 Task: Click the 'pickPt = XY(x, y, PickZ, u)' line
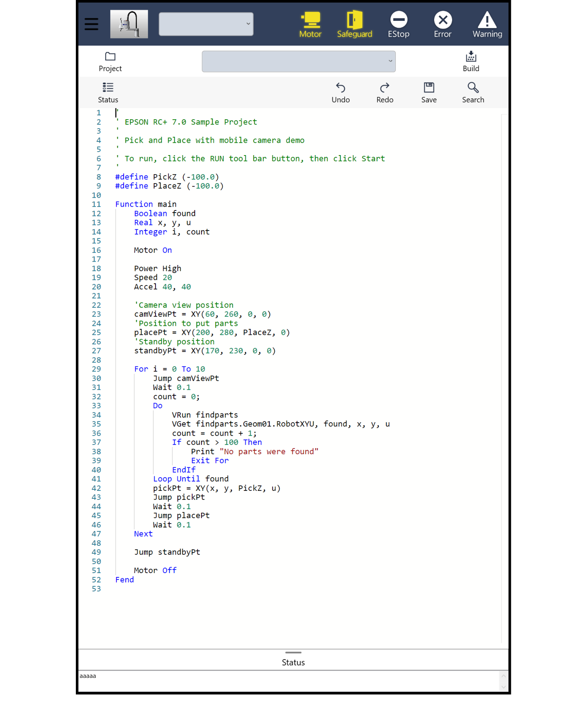(x=217, y=488)
